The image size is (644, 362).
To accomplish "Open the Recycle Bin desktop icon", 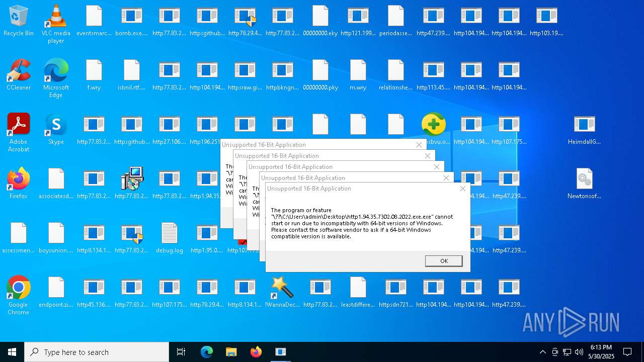I will (19, 21).
